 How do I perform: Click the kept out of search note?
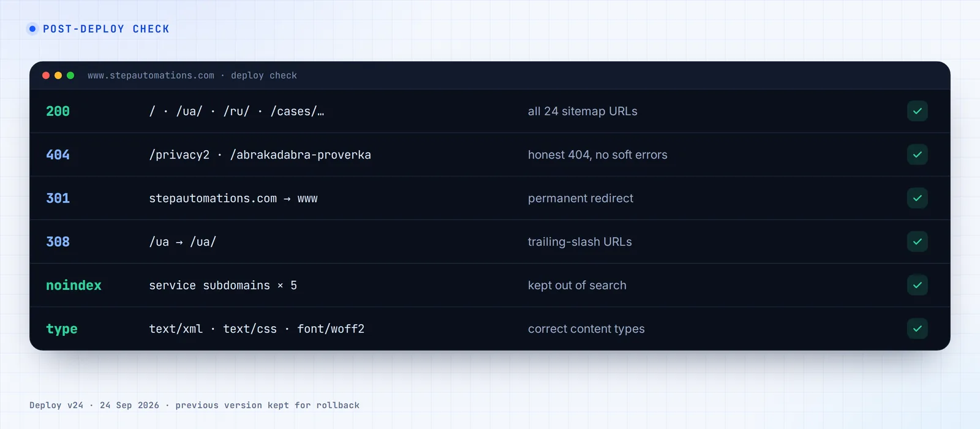coord(577,286)
